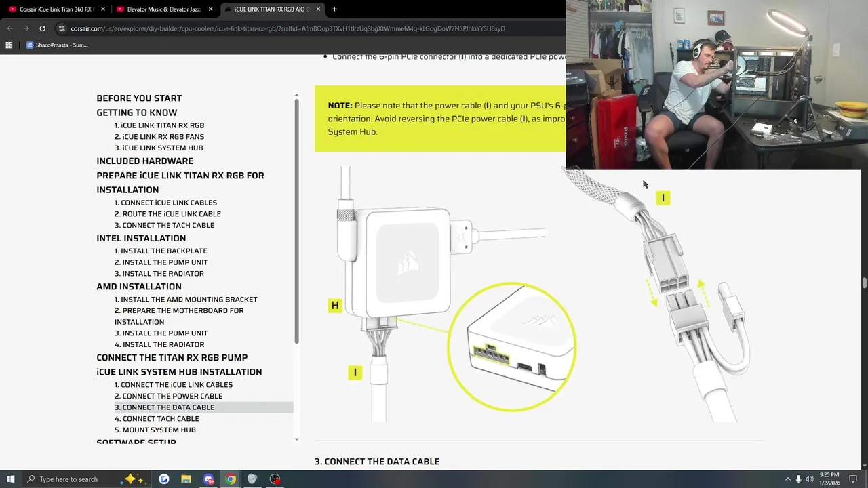
Task: Select Intel 2. INSTALL THE PUMP UNIT
Action: [x=161, y=262]
